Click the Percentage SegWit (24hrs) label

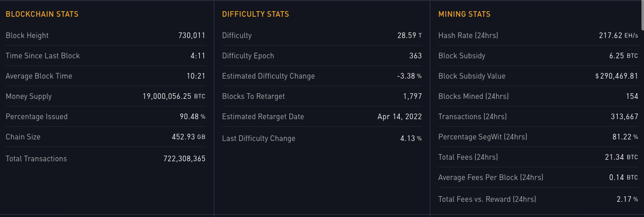click(x=483, y=137)
